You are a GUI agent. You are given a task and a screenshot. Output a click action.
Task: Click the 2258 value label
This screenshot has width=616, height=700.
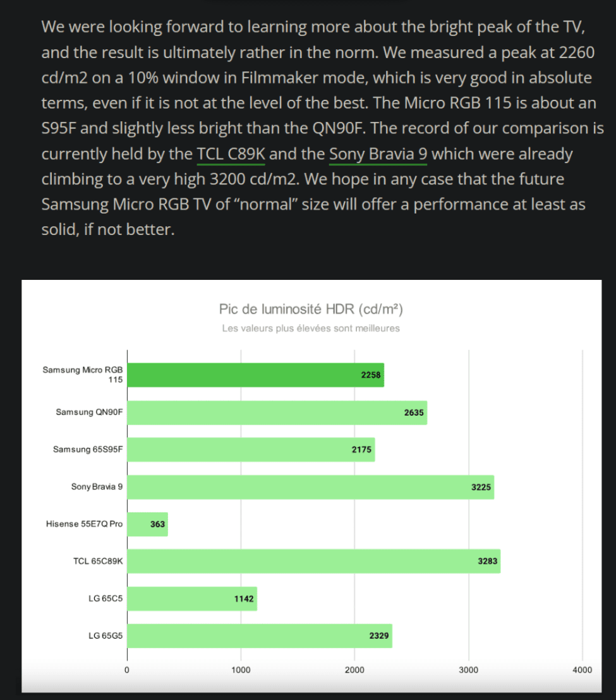372,375
